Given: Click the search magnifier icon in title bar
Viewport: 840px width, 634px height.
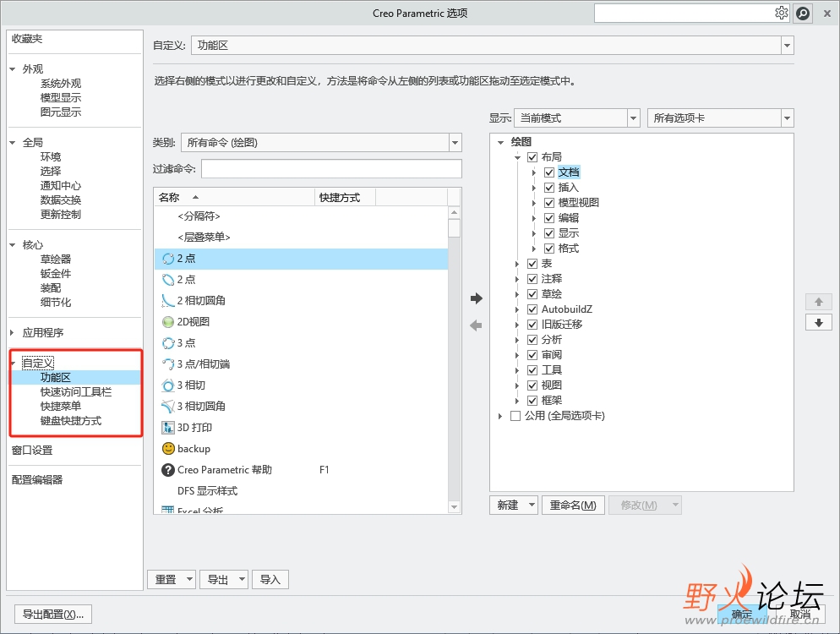Looking at the screenshot, I should (803, 13).
